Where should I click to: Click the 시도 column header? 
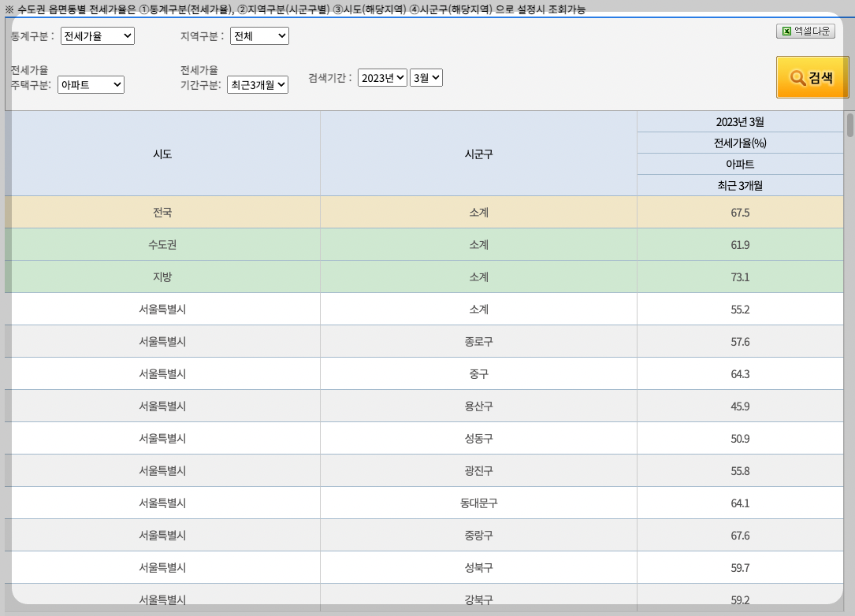coord(162,154)
